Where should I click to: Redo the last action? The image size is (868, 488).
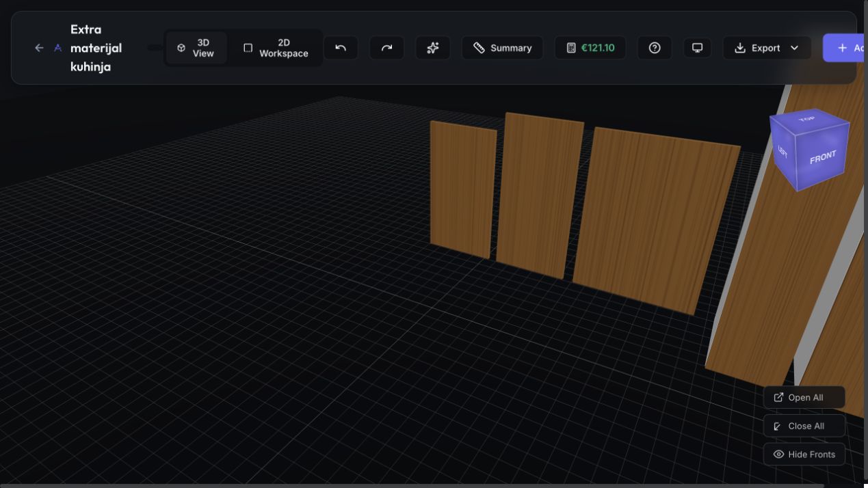[386, 48]
